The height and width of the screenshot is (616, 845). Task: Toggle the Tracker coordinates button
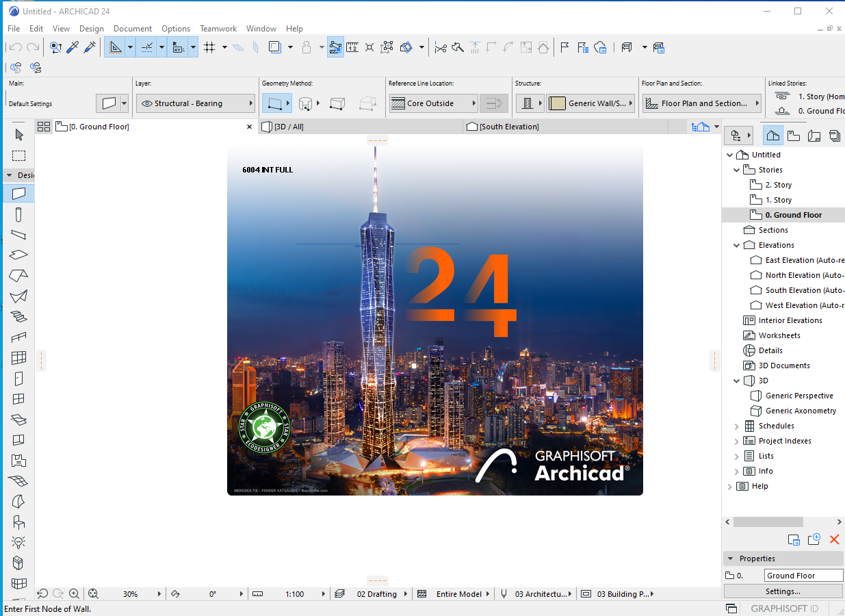pos(178,47)
